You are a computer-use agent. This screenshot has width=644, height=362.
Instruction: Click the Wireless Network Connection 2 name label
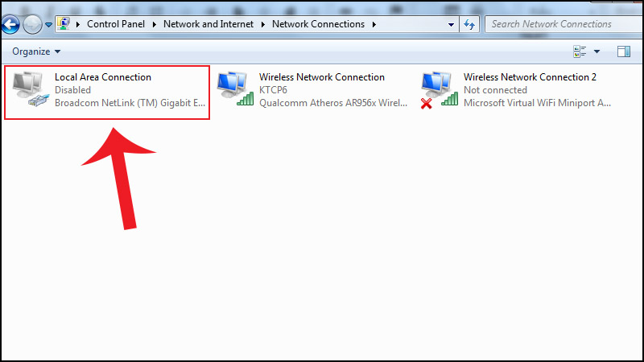[x=530, y=77]
